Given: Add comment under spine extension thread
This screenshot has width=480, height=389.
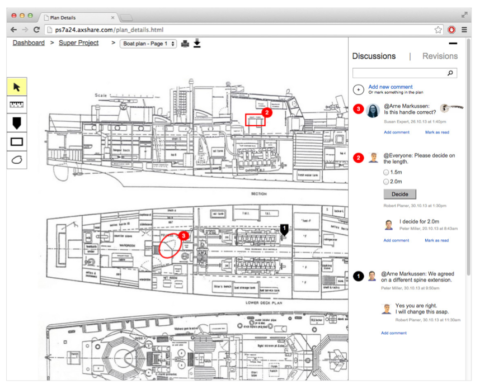Looking at the screenshot, I should tap(394, 333).
